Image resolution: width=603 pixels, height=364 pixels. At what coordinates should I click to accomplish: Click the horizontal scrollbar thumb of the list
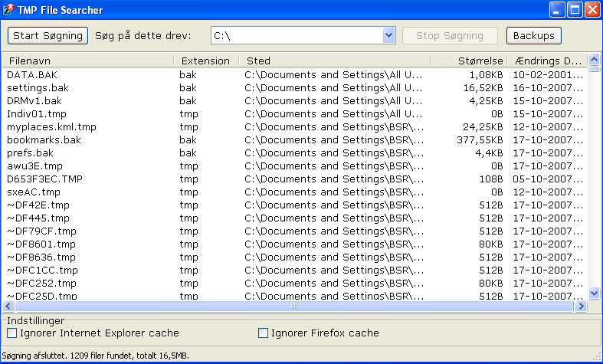tap(294, 307)
